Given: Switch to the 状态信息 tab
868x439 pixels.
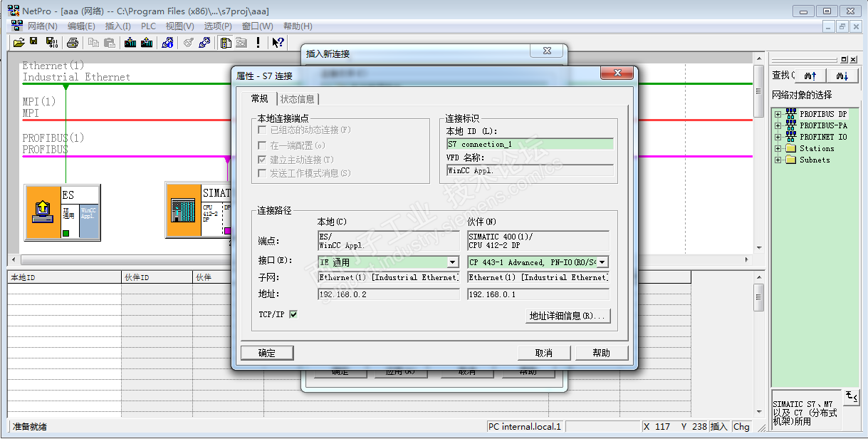Looking at the screenshot, I should [x=298, y=99].
